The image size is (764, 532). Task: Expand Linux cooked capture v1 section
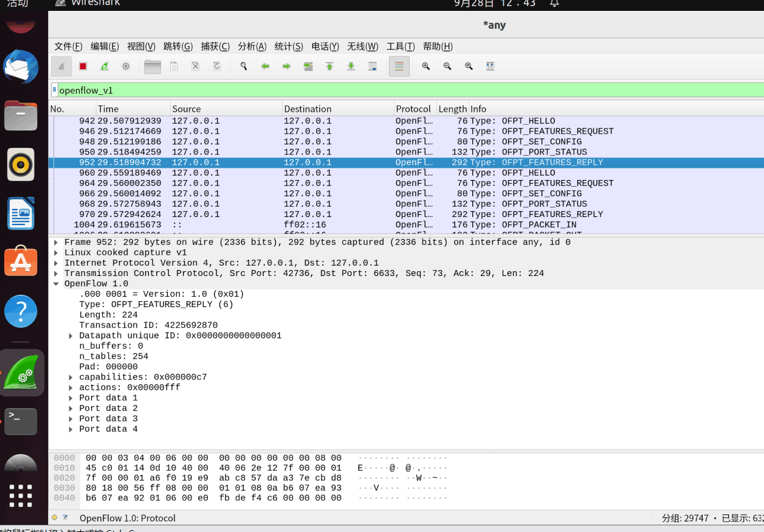(56, 252)
